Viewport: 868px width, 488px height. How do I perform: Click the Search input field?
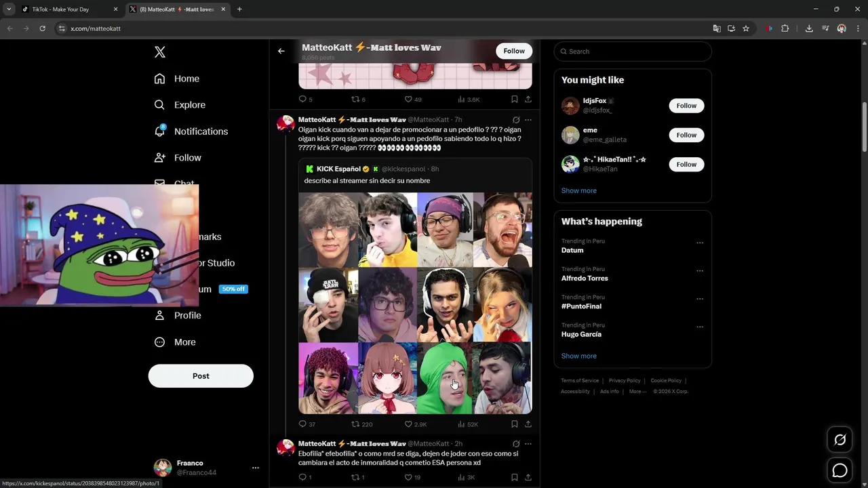[633, 52]
